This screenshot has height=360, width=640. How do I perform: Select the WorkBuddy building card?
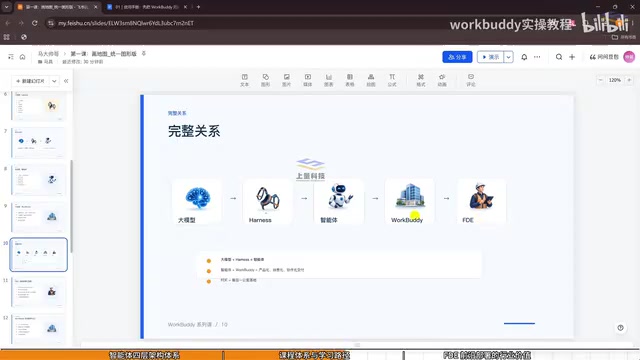point(410,202)
